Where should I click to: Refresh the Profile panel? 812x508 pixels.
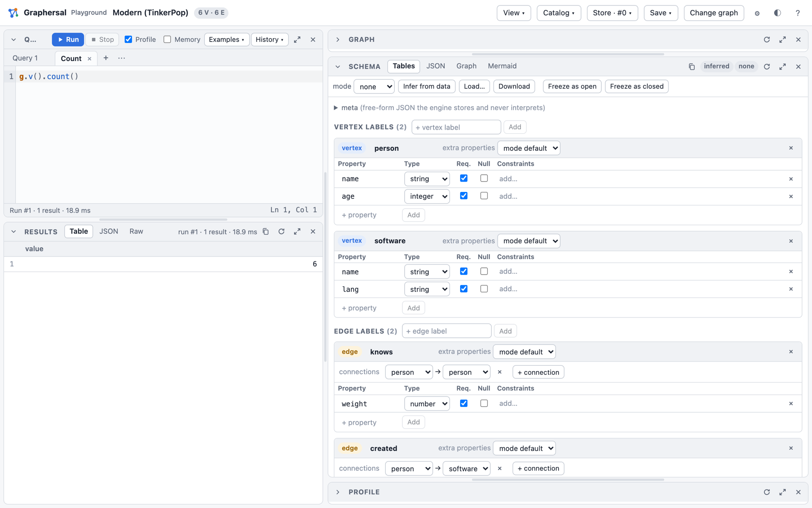(767, 492)
